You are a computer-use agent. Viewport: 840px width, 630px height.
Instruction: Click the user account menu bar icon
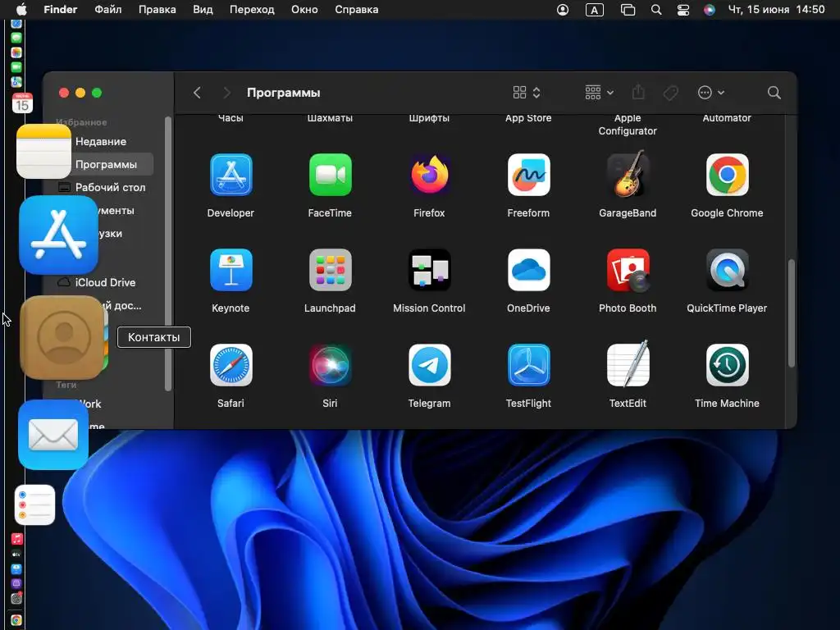[x=563, y=10]
